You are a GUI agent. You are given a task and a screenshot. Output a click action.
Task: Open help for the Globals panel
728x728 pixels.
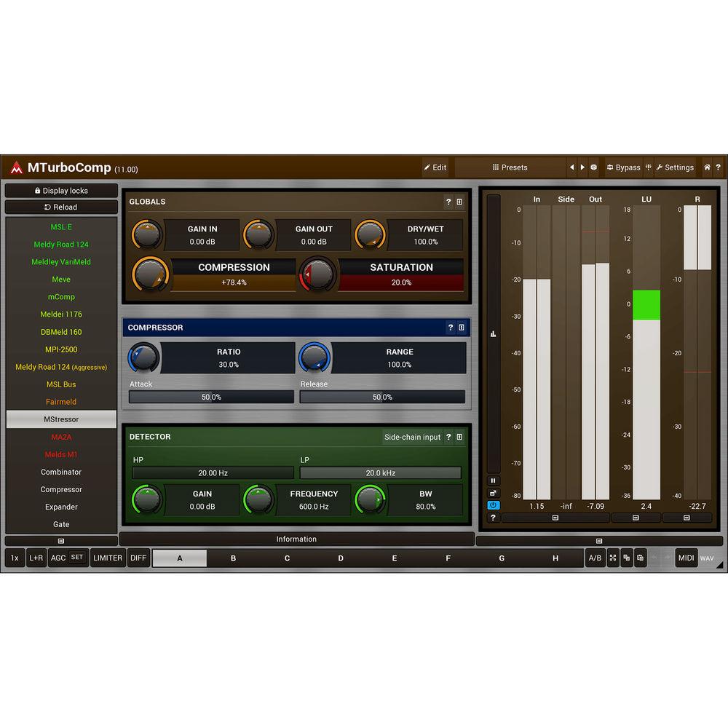448,202
